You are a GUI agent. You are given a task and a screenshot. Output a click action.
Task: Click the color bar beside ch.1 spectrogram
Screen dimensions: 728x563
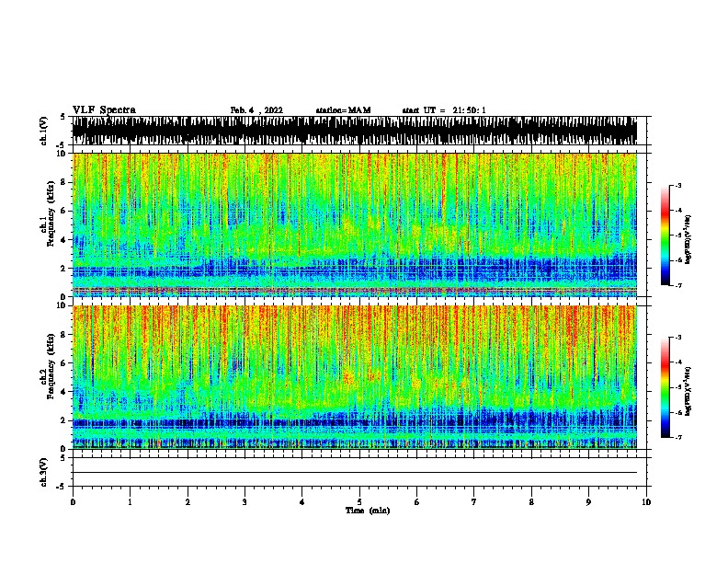665,236
